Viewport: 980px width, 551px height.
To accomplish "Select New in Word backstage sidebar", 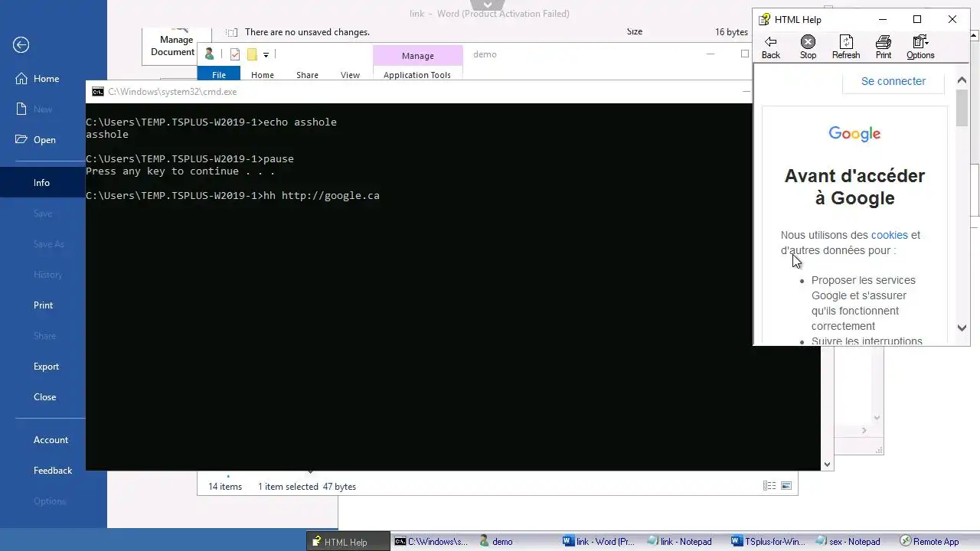I will [43, 109].
